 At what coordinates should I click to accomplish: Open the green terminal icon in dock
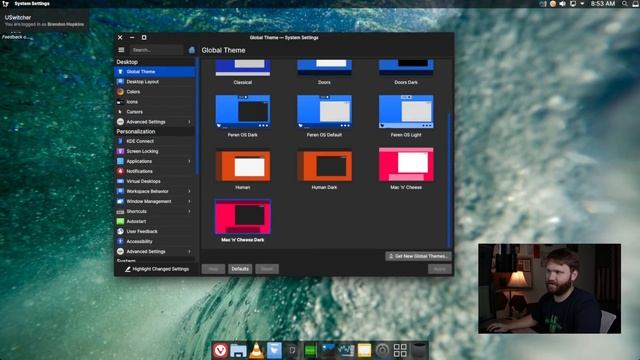click(x=310, y=350)
